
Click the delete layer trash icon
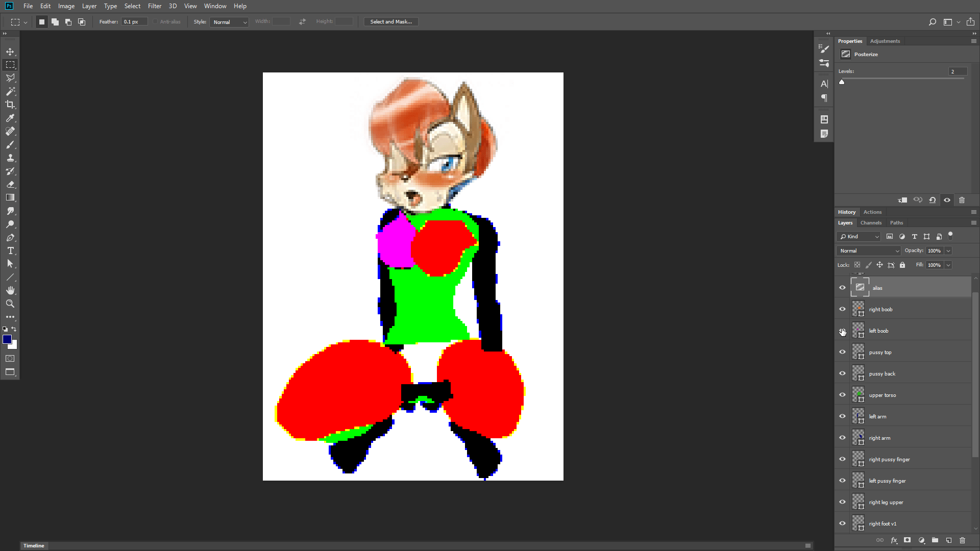[x=962, y=540]
